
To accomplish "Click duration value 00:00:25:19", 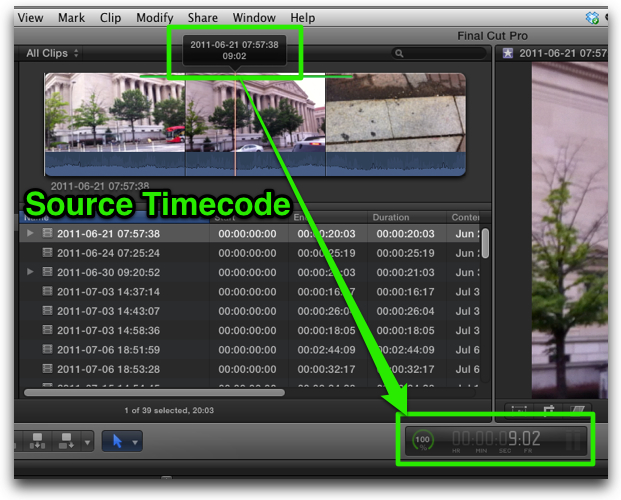I will coord(405,253).
